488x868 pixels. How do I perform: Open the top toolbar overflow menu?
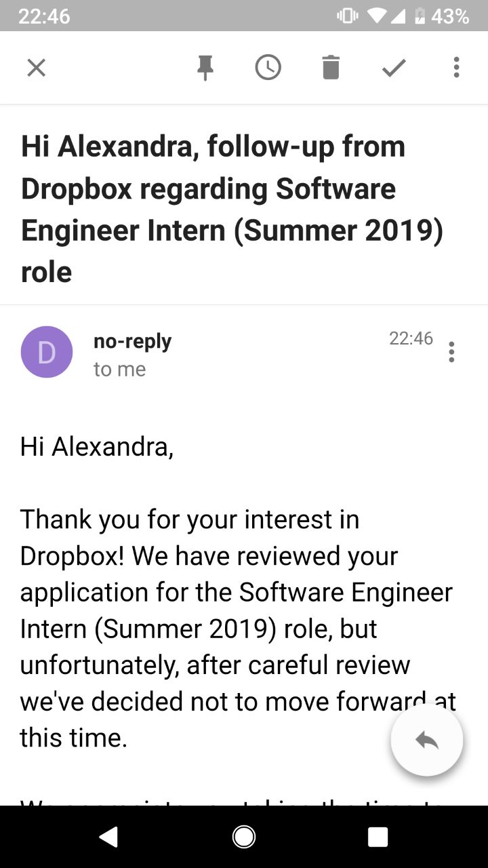point(456,68)
